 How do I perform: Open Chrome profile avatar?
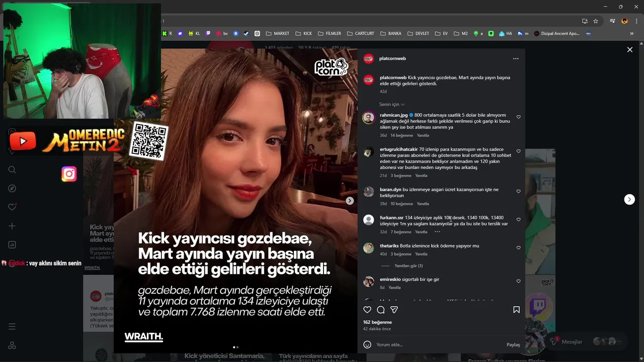tap(624, 21)
